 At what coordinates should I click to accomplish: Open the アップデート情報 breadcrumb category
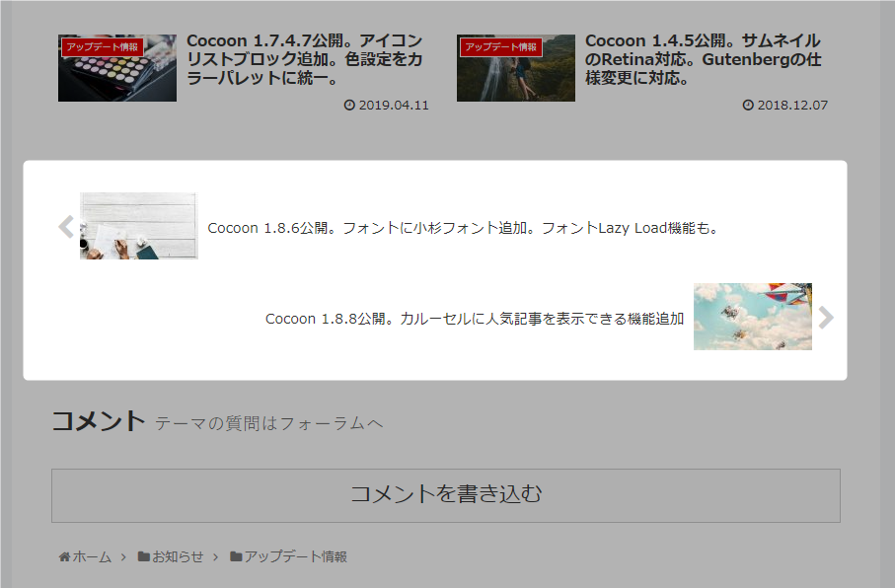click(x=296, y=556)
